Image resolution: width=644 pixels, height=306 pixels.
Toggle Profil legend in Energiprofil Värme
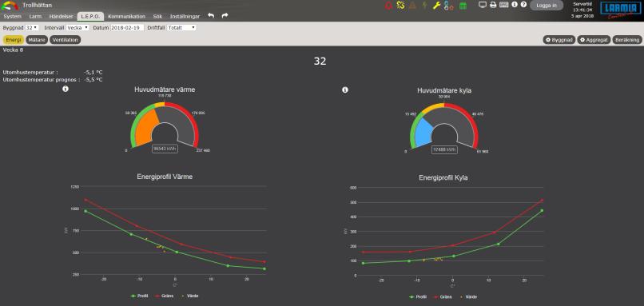139,296
